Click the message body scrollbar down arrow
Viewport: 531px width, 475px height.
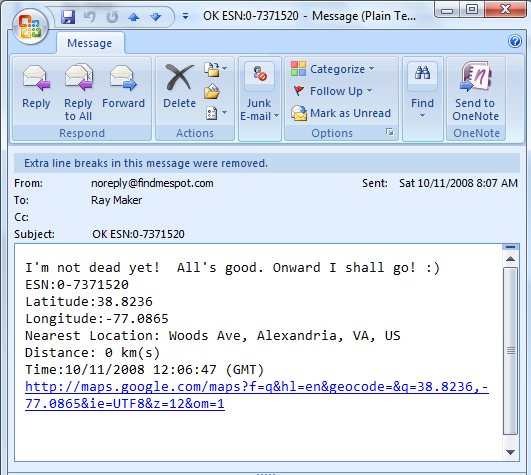coord(510,452)
